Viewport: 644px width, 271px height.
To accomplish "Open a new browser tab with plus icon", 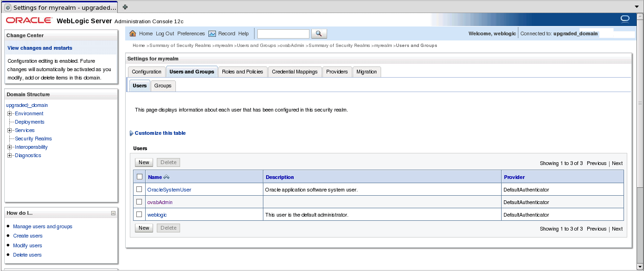I will pos(125,7).
